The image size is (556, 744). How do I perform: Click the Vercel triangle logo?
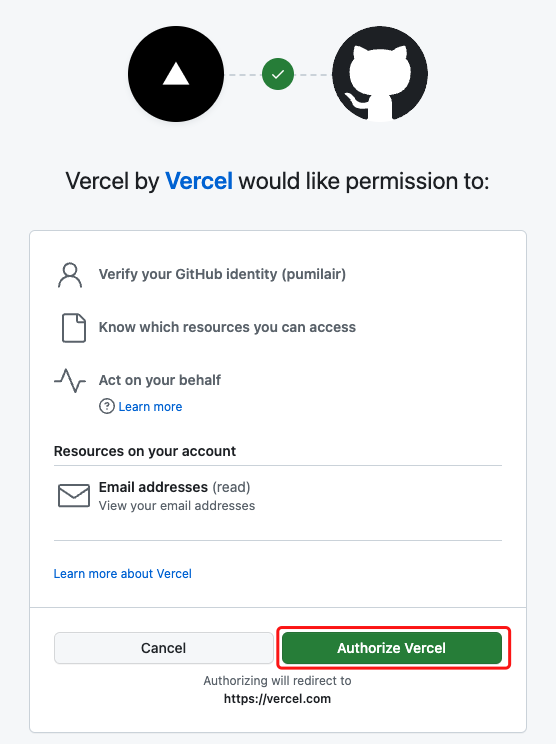176,74
